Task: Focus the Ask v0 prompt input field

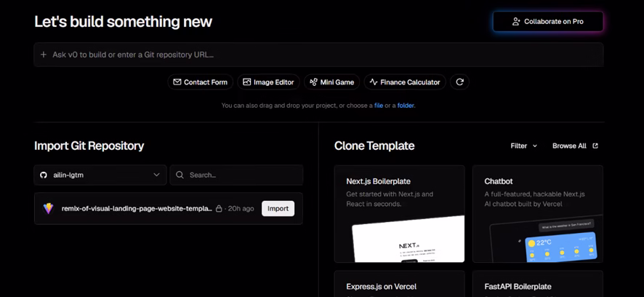Action: (x=318, y=55)
